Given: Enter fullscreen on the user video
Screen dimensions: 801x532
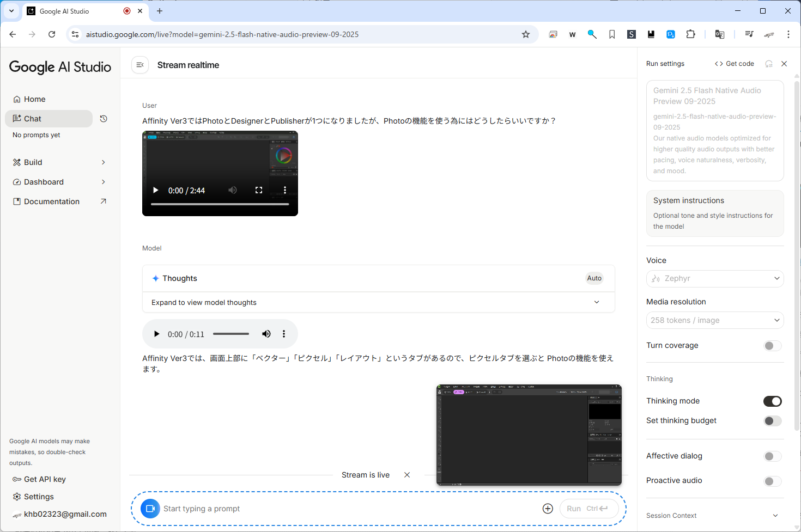Looking at the screenshot, I should click(259, 190).
